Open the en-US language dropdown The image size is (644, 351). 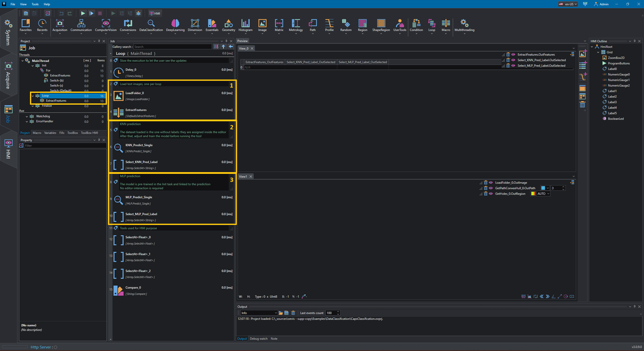tap(568, 4)
